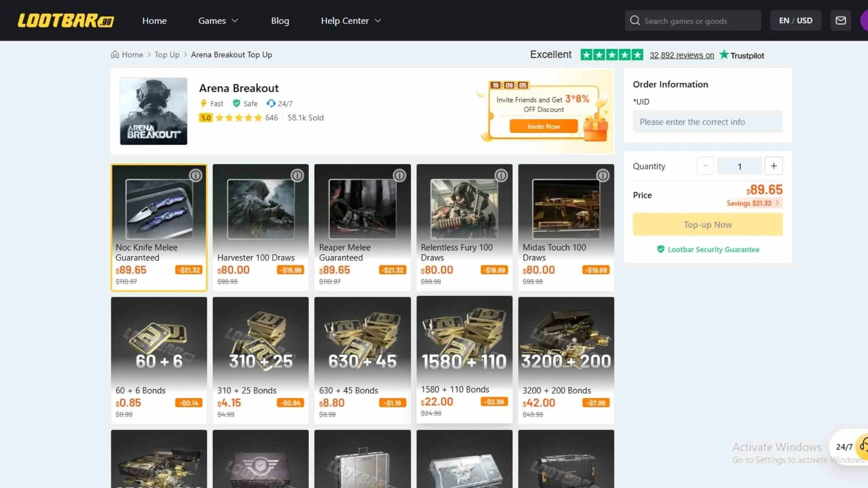Click the home breadcrumb icon

[115, 55]
